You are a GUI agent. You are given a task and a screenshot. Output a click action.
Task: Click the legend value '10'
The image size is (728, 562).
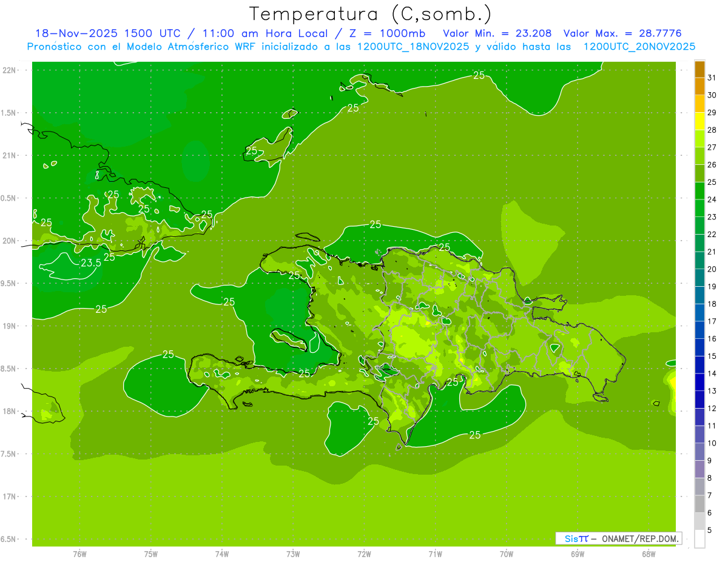pyautogui.click(x=712, y=443)
